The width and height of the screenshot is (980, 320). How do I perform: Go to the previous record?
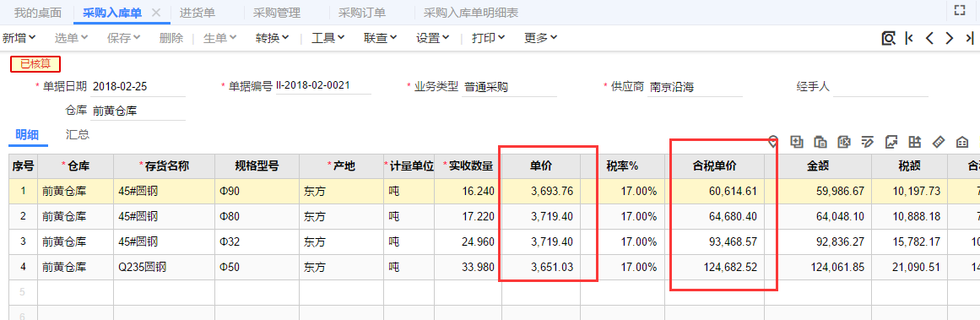(929, 38)
